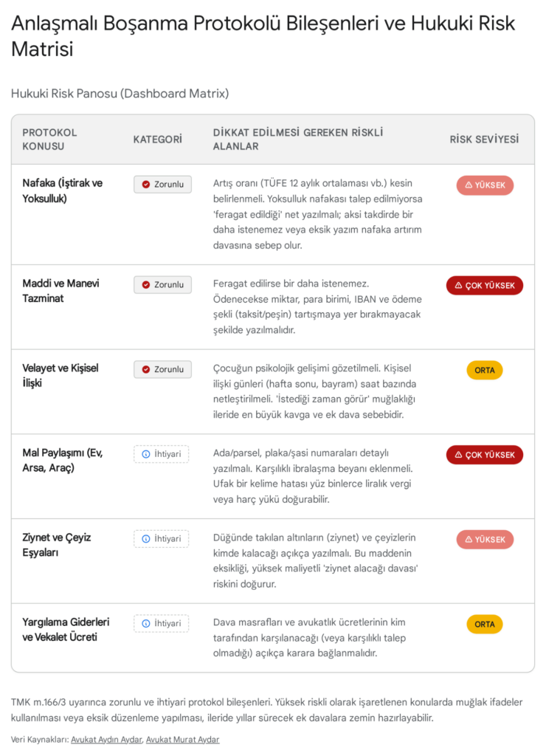Click the İhtiyari badge in Ziynet ve Çeyiz row
The width and height of the screenshot is (546, 756).
162,538
